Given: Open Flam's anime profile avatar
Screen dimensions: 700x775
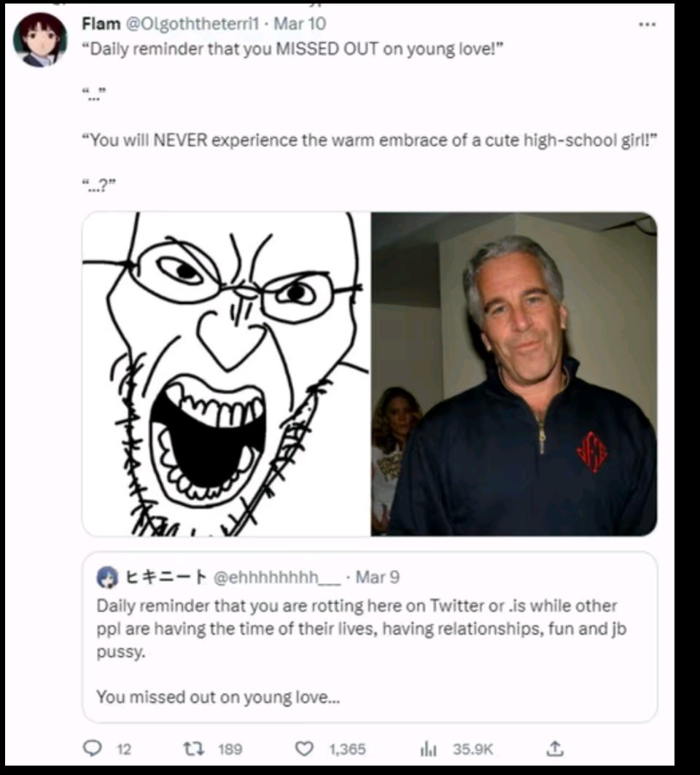Looking at the screenshot, I should coord(40,39).
